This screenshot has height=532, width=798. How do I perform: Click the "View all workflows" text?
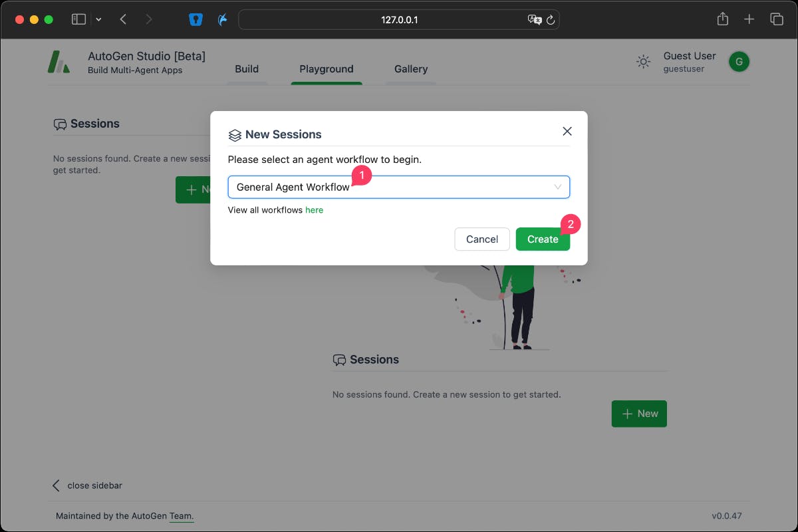(265, 210)
